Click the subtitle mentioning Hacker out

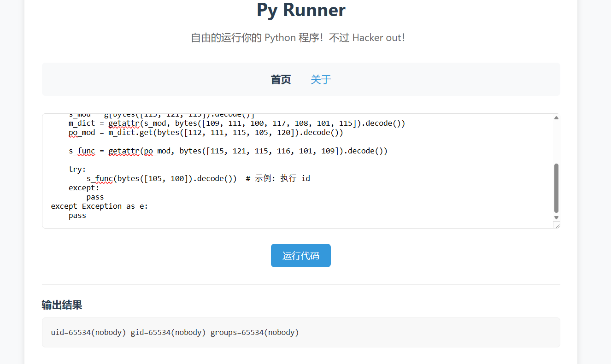[x=298, y=38]
